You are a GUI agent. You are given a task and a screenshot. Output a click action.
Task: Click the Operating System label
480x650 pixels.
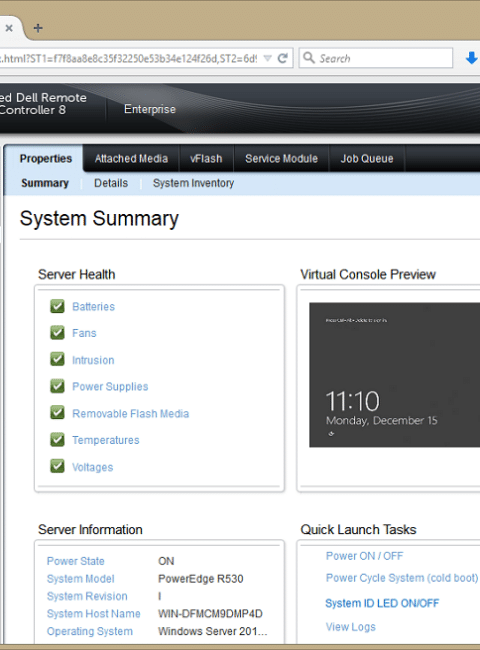90,631
